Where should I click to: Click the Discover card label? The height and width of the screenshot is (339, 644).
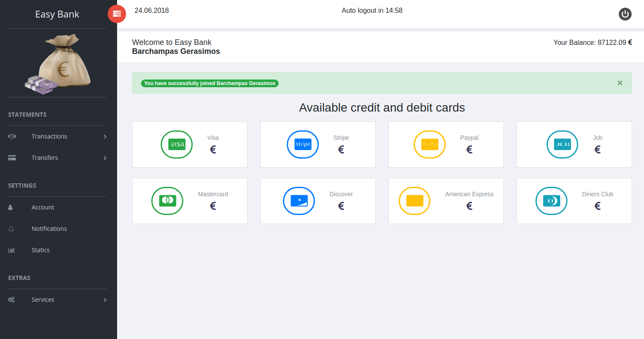pyautogui.click(x=341, y=194)
